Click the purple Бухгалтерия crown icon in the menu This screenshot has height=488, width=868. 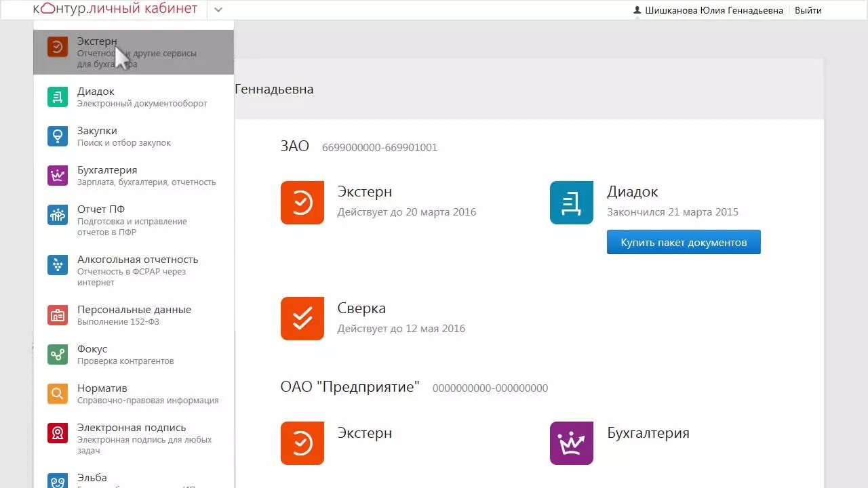point(58,176)
